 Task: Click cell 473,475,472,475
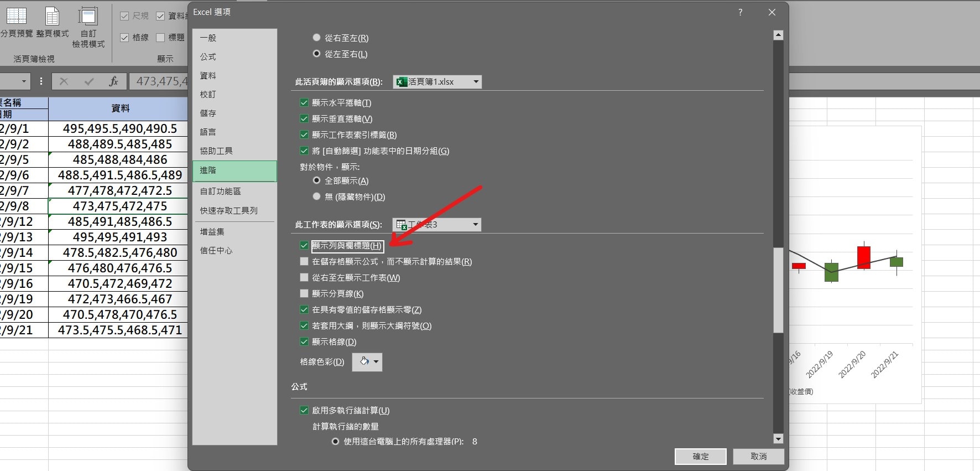(x=119, y=206)
